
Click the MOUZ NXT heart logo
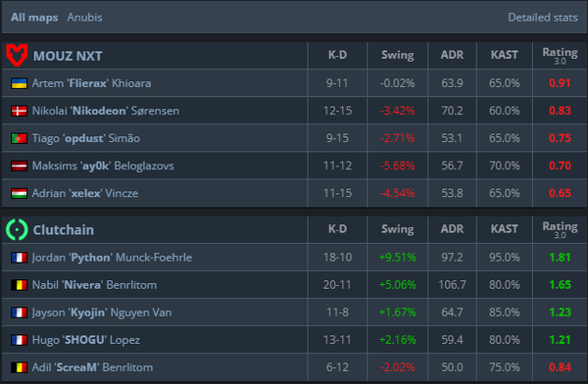[x=17, y=56]
